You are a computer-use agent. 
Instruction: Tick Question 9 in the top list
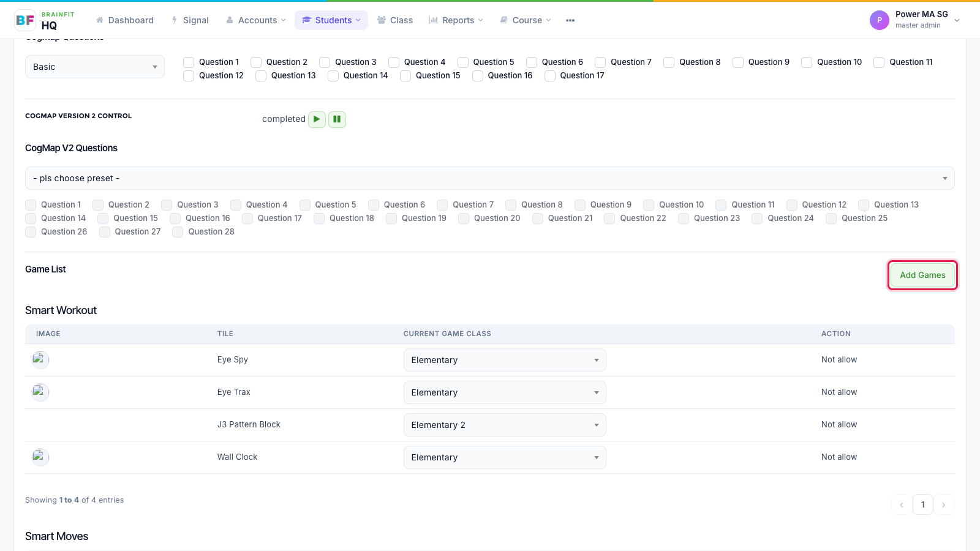pos(738,62)
